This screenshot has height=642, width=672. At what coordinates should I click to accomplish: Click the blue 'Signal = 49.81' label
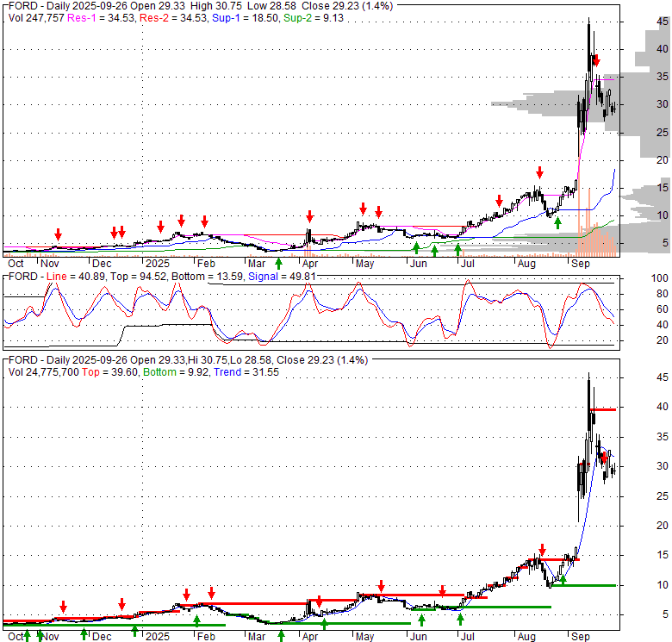click(x=282, y=277)
